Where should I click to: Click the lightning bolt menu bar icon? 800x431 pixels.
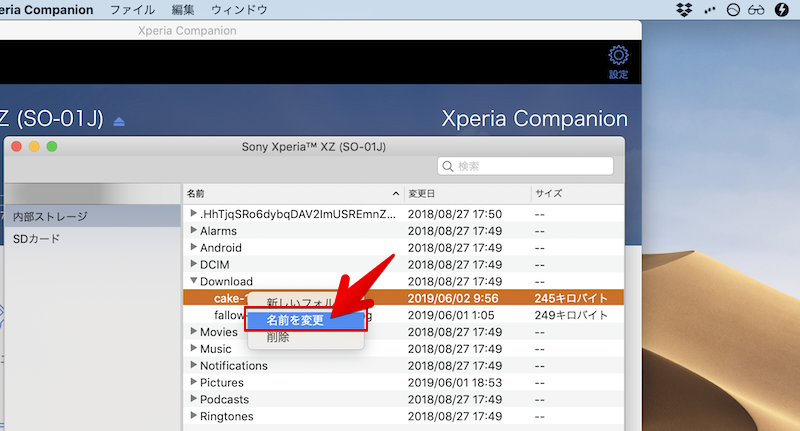782,10
